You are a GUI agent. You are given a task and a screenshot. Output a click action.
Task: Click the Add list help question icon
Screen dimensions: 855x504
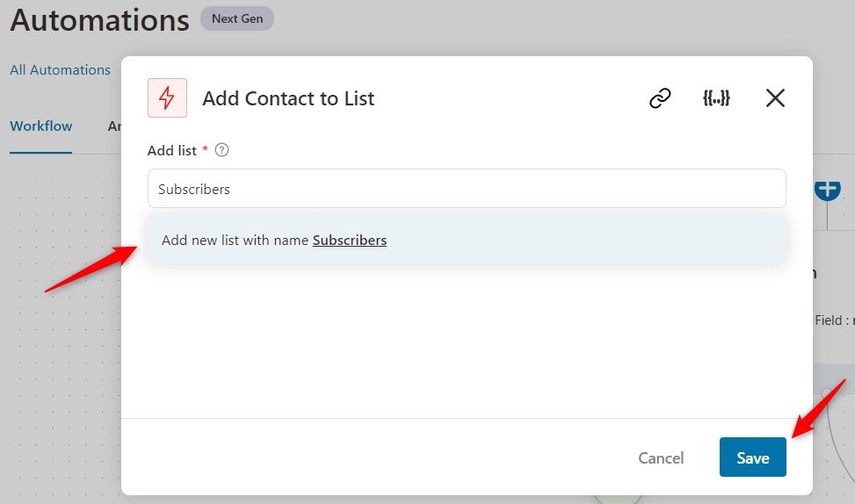click(222, 150)
